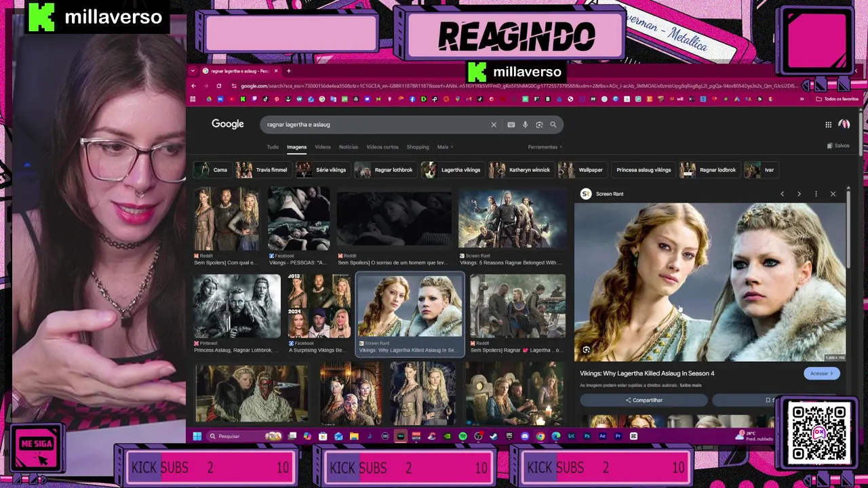Switch to the Tudo results tab

[273, 147]
